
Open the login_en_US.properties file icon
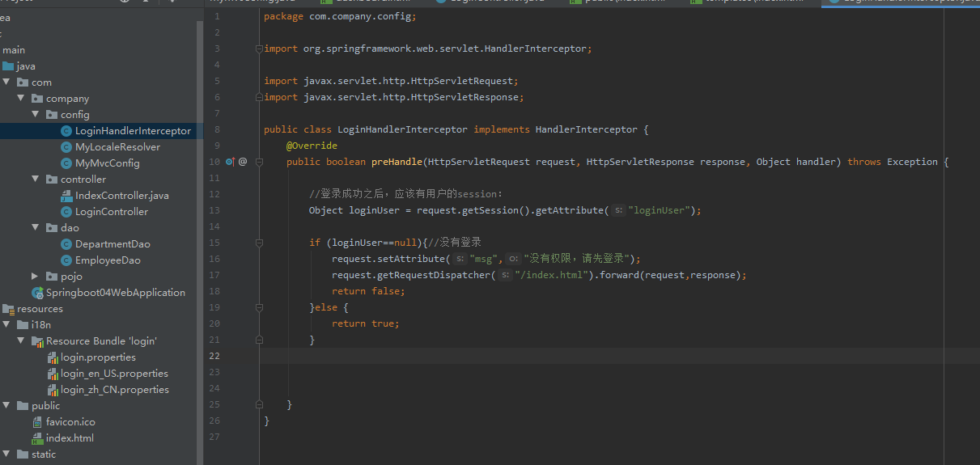click(52, 374)
